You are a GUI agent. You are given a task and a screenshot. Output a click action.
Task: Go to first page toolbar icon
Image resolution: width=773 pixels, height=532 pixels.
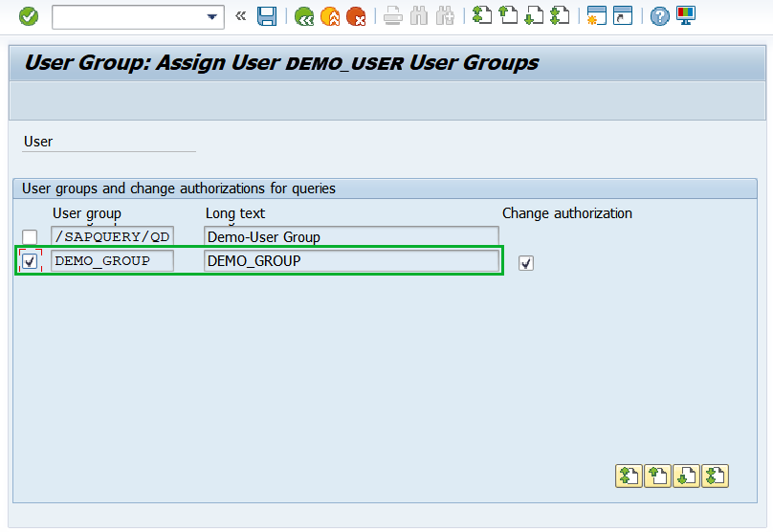pyautogui.click(x=482, y=15)
